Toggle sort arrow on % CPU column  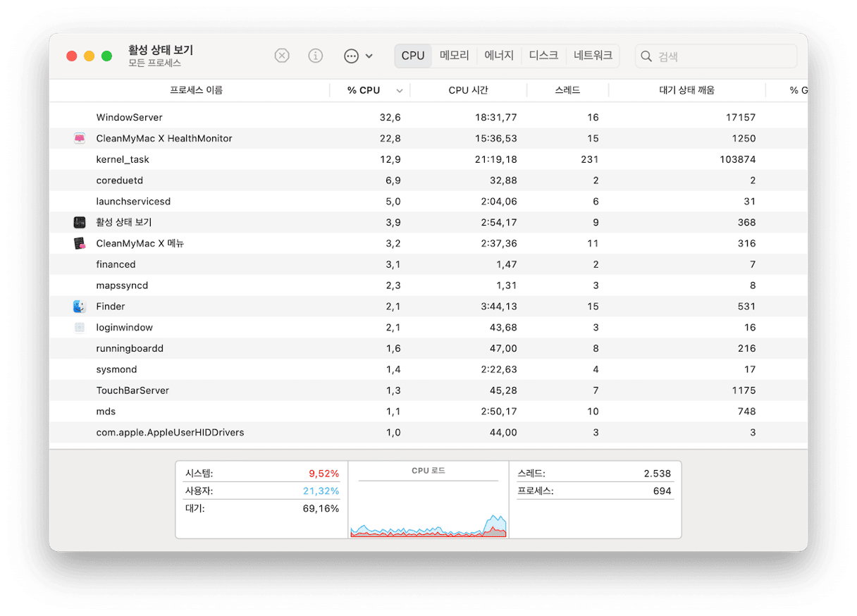pos(400,91)
